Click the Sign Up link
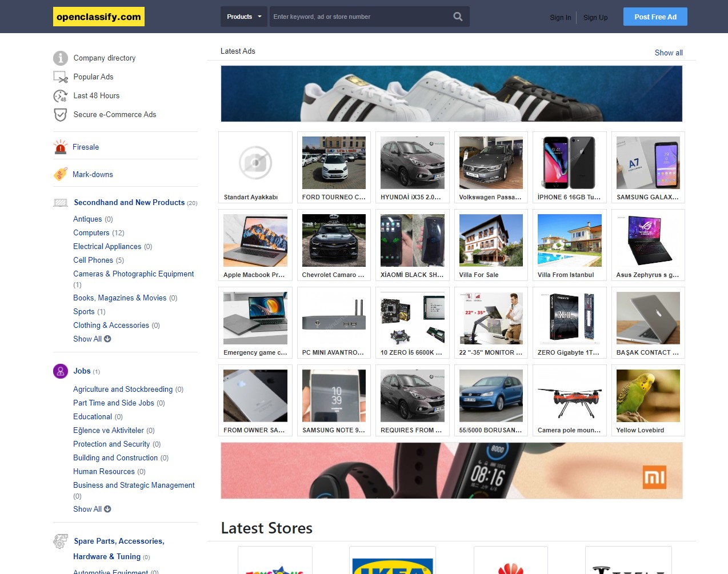 click(x=595, y=18)
